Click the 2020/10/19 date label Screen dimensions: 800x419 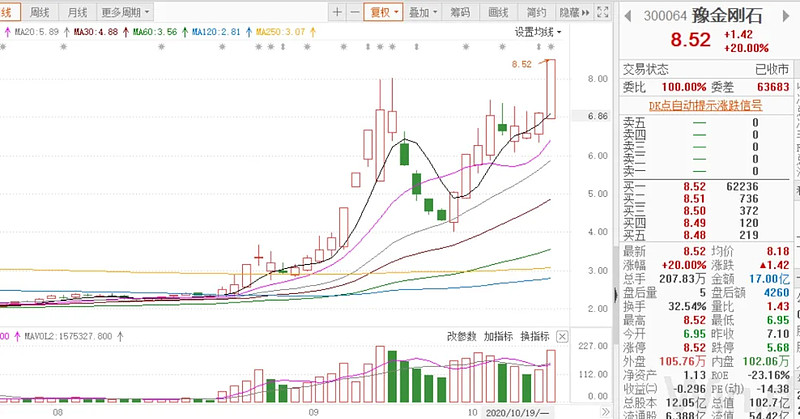(516, 412)
